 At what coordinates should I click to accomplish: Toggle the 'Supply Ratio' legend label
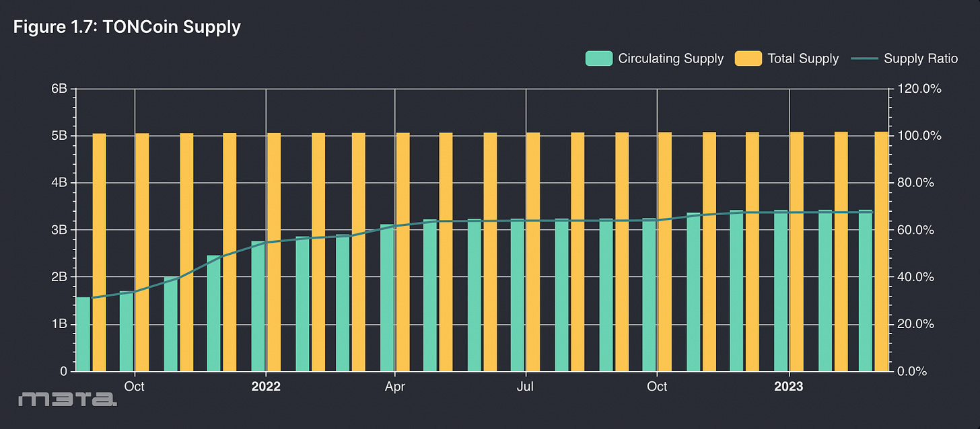tap(921, 58)
